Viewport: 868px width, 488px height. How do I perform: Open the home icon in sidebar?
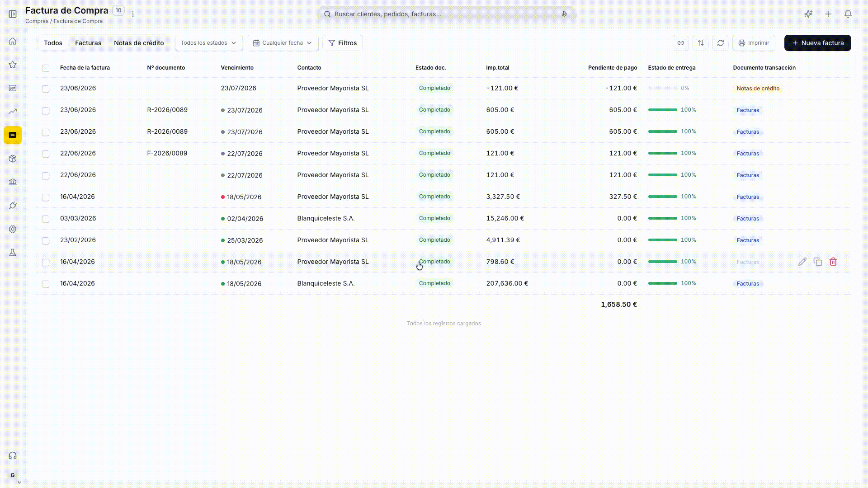pyautogui.click(x=13, y=41)
